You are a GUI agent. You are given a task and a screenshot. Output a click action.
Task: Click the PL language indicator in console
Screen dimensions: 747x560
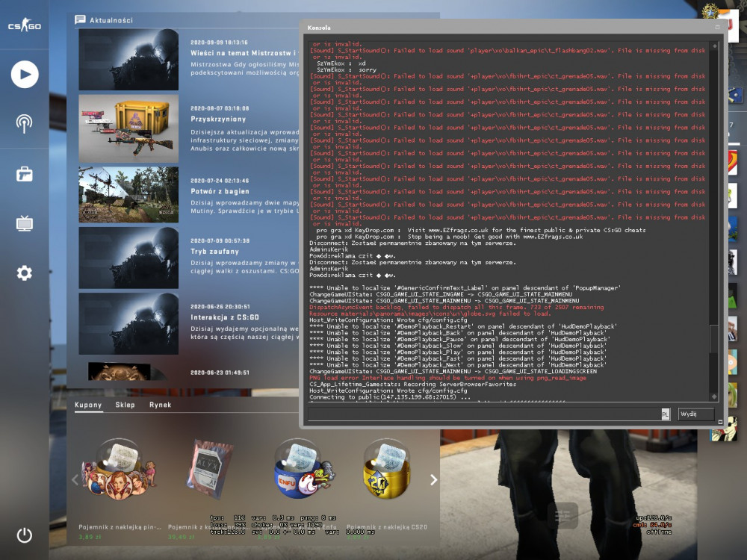[x=666, y=414]
